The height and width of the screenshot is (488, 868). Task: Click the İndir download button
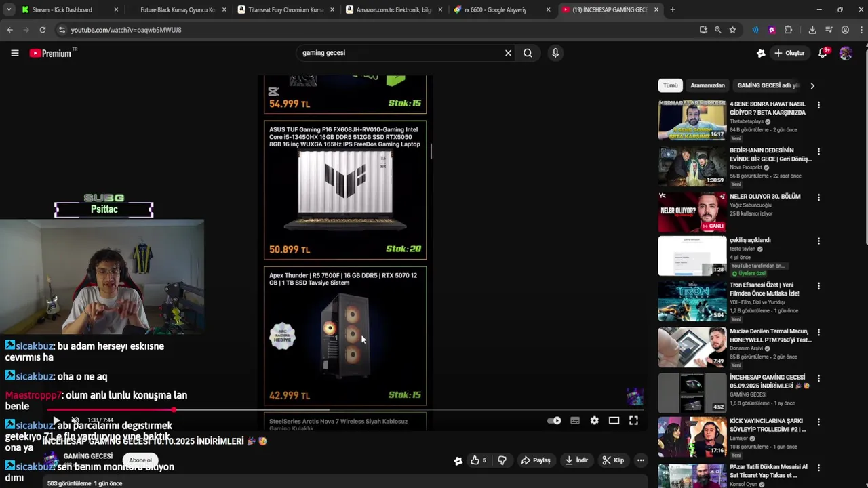click(576, 460)
